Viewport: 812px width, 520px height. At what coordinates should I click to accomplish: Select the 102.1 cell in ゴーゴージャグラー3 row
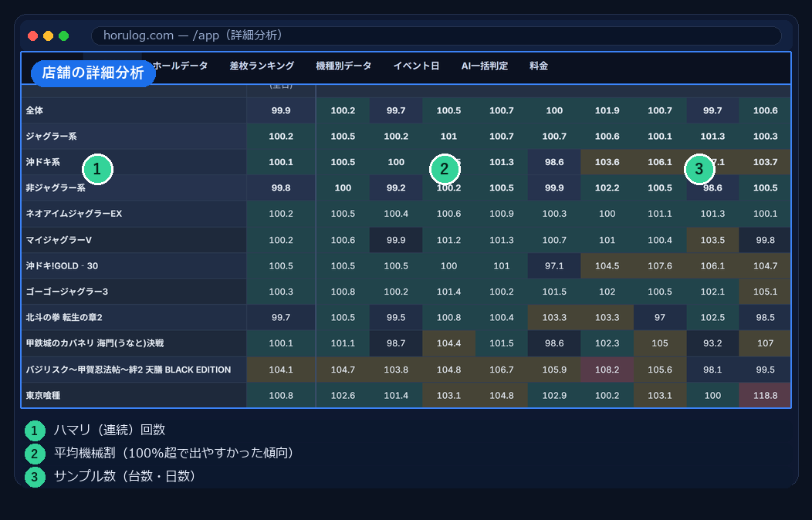pyautogui.click(x=712, y=292)
